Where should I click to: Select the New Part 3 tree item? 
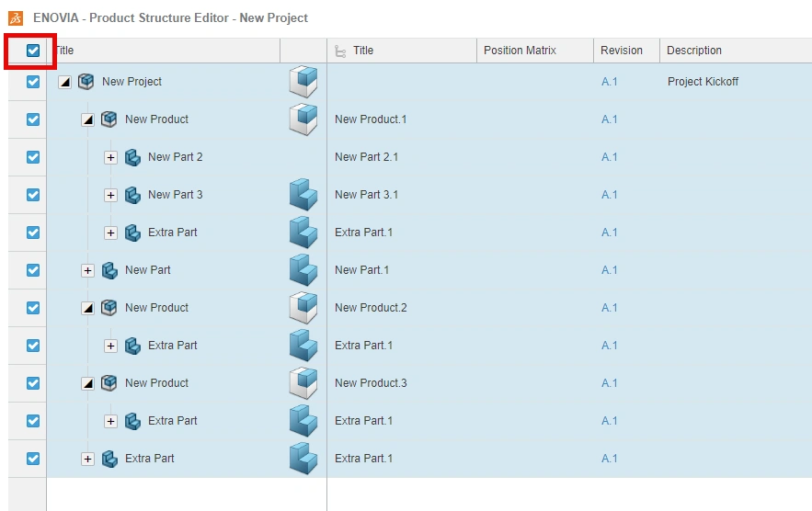175,195
